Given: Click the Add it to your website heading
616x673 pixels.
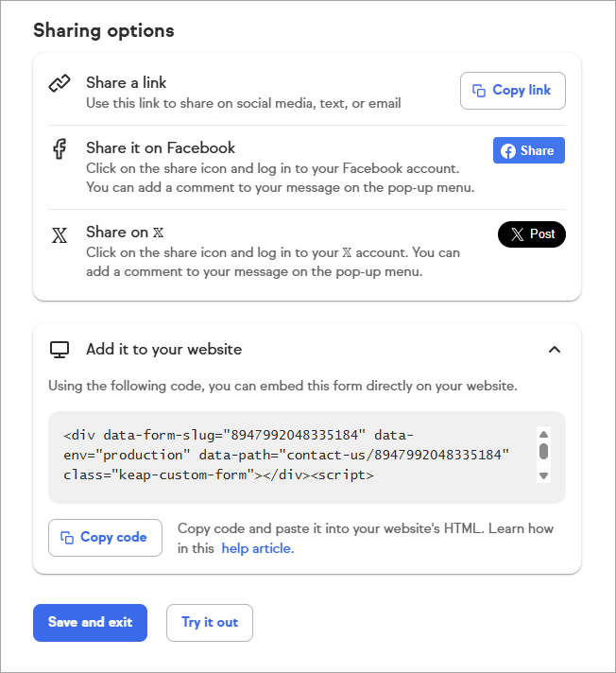Looking at the screenshot, I should [x=163, y=350].
